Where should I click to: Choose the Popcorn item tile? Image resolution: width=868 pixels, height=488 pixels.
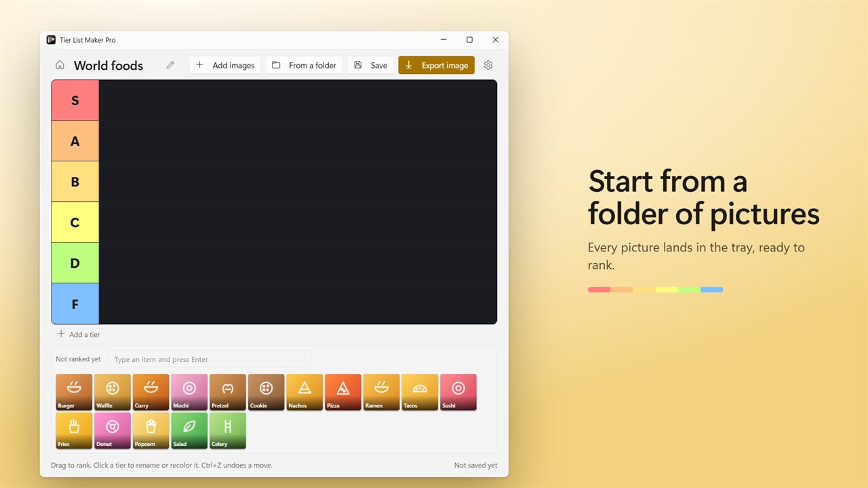click(x=151, y=431)
